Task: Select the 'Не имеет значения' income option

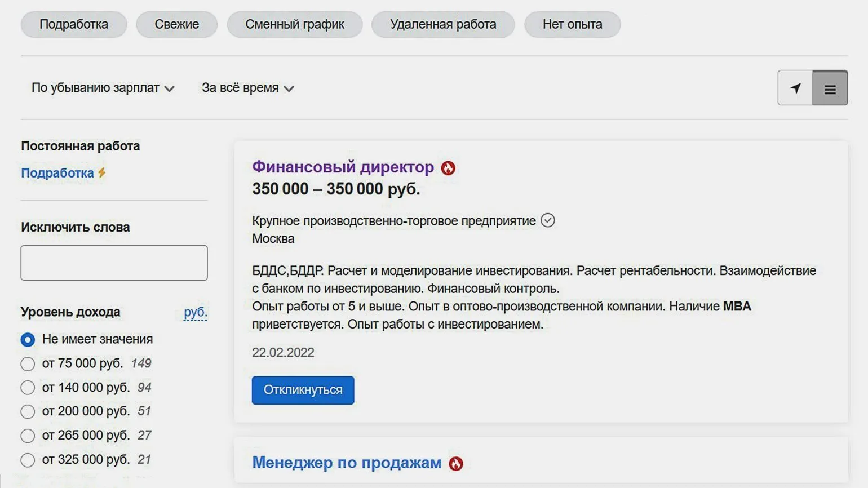Action: click(28, 340)
